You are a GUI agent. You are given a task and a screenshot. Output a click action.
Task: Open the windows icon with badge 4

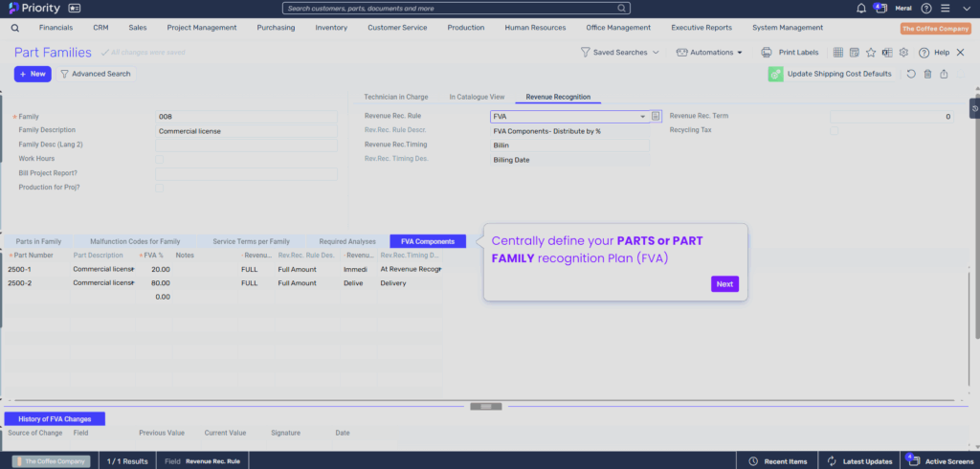pos(880,8)
